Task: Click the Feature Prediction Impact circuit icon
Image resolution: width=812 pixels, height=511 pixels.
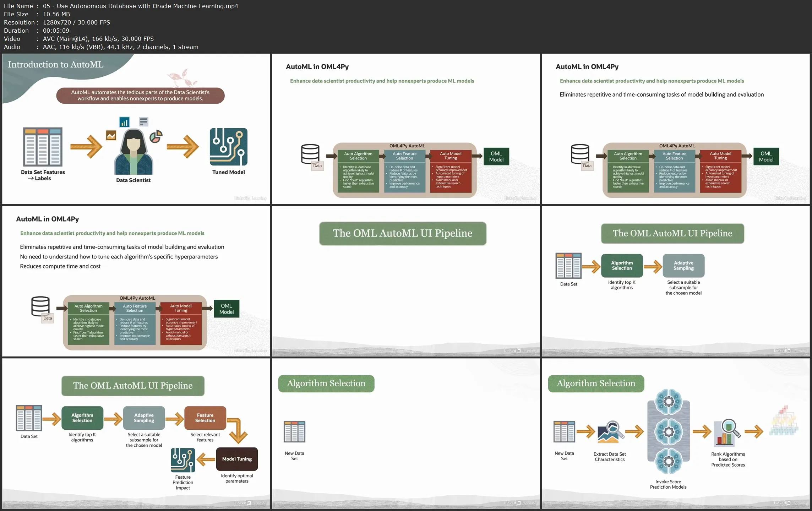Action: [183, 460]
